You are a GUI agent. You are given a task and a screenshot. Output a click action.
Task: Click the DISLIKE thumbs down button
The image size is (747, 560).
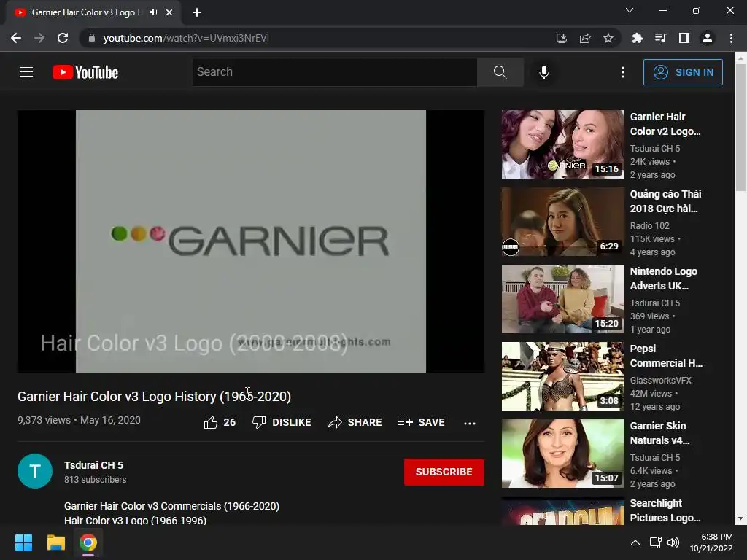click(282, 422)
